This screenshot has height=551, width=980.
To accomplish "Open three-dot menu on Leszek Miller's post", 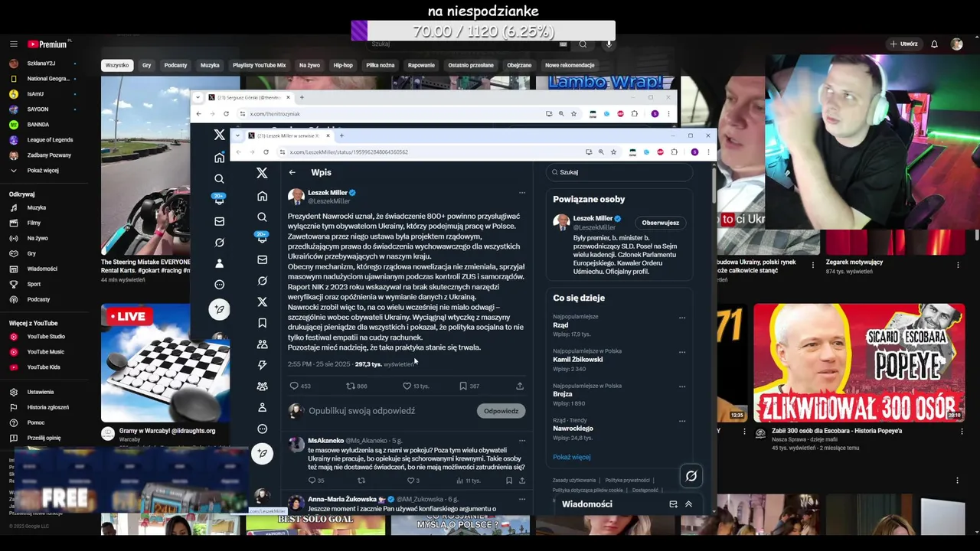I will [x=522, y=193].
